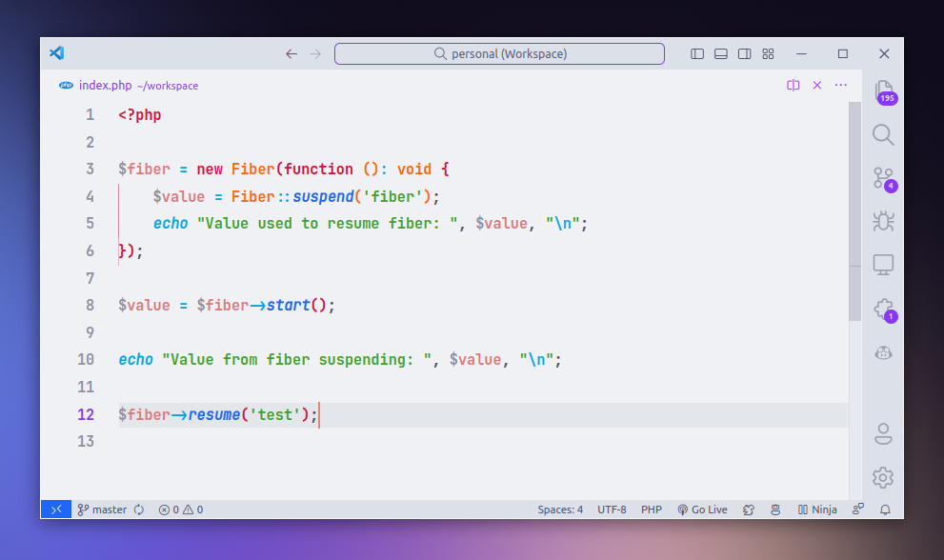Toggle Ninja mode in status bar
Image resolution: width=944 pixels, height=560 pixels.
click(x=817, y=510)
